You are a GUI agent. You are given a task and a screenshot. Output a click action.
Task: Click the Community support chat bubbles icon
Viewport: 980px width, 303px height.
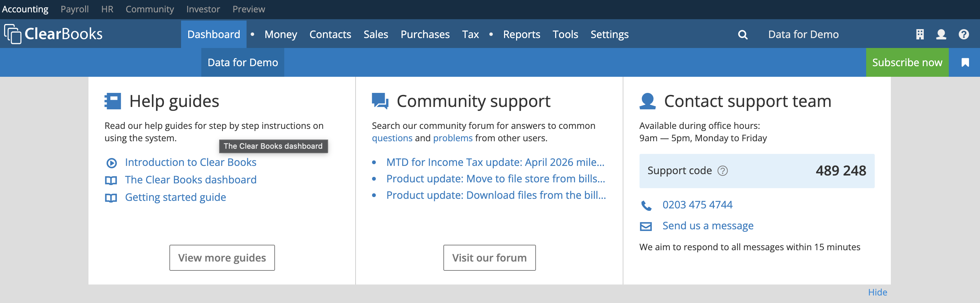point(380,101)
